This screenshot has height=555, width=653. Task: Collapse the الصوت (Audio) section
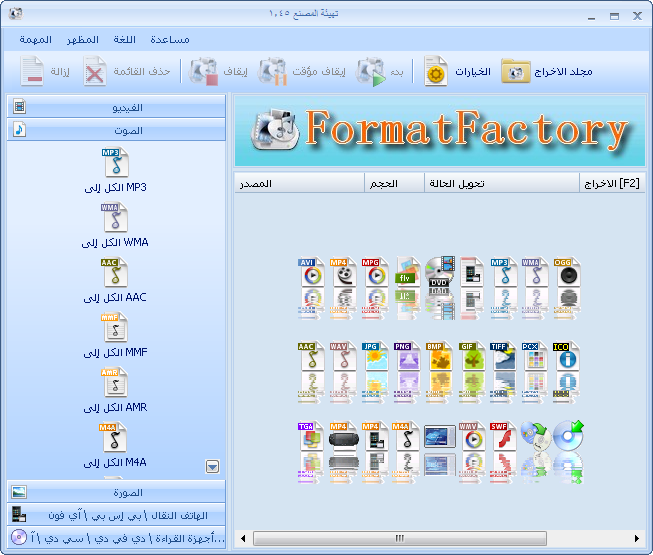click(116, 130)
